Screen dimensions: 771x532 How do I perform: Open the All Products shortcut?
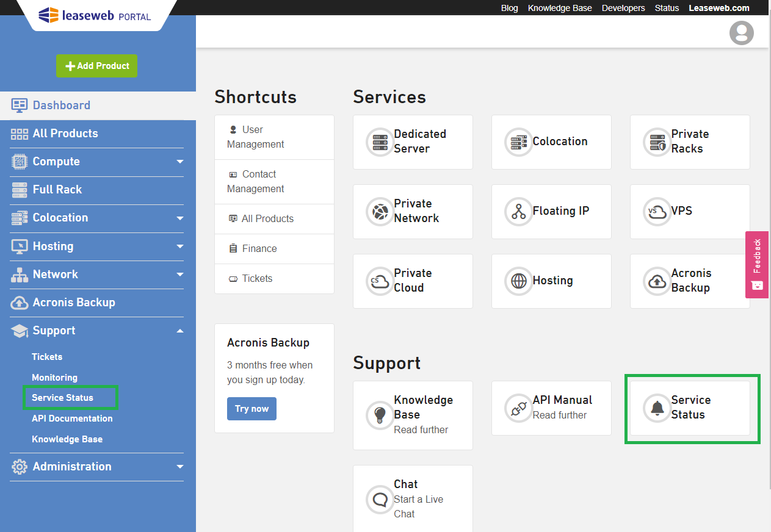274,219
